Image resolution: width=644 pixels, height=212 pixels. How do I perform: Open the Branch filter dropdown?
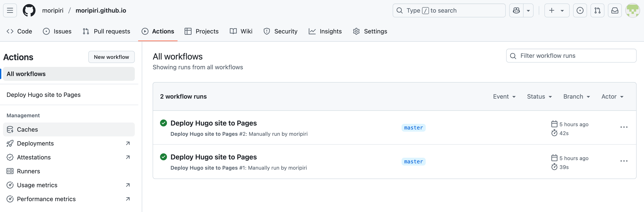[577, 97]
